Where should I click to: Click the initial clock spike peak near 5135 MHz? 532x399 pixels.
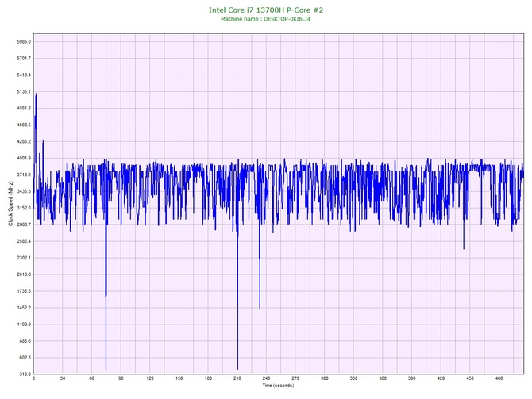[36, 94]
